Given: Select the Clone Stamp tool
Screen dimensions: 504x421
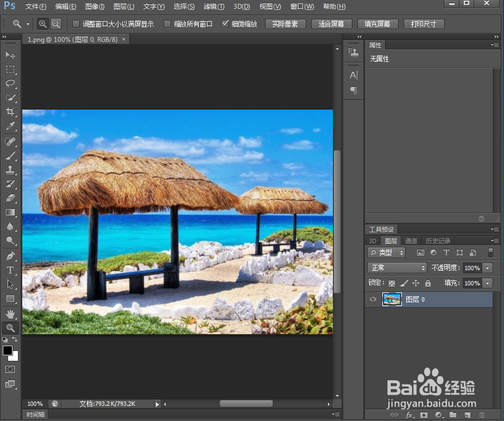Looking at the screenshot, I should (10, 170).
